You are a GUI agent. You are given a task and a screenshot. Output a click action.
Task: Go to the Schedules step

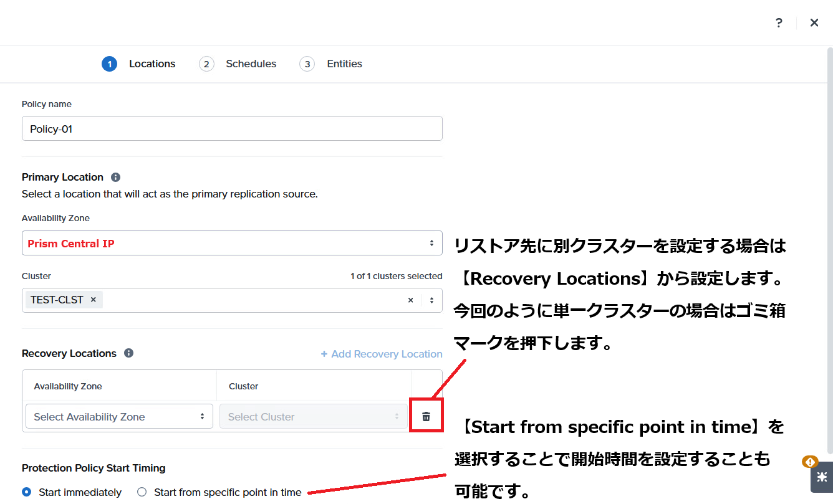tap(238, 64)
